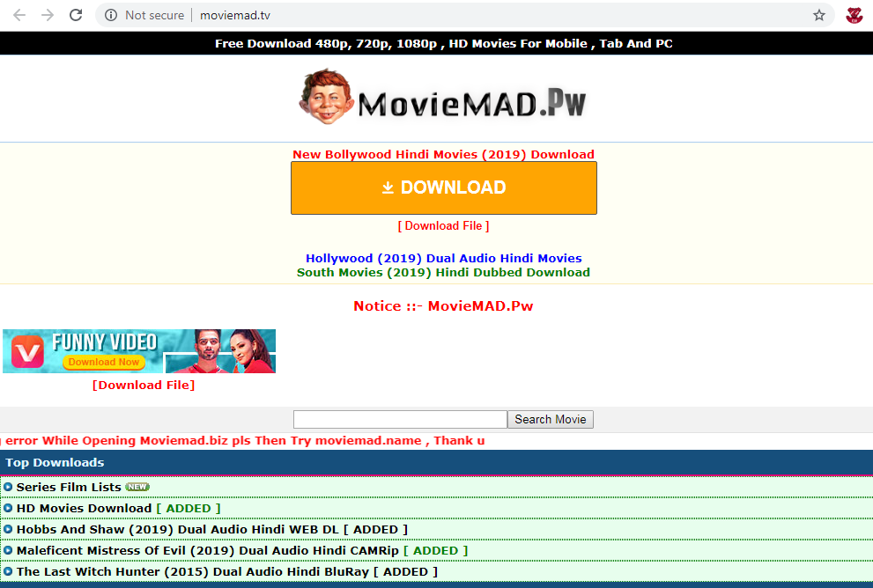Click the bullet icon beside The Last Witch Hunter

(x=8, y=571)
